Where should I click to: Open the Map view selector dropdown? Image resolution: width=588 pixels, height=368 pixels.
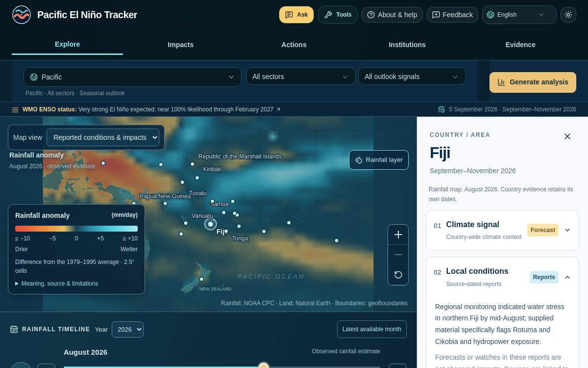pyautogui.click(x=103, y=137)
